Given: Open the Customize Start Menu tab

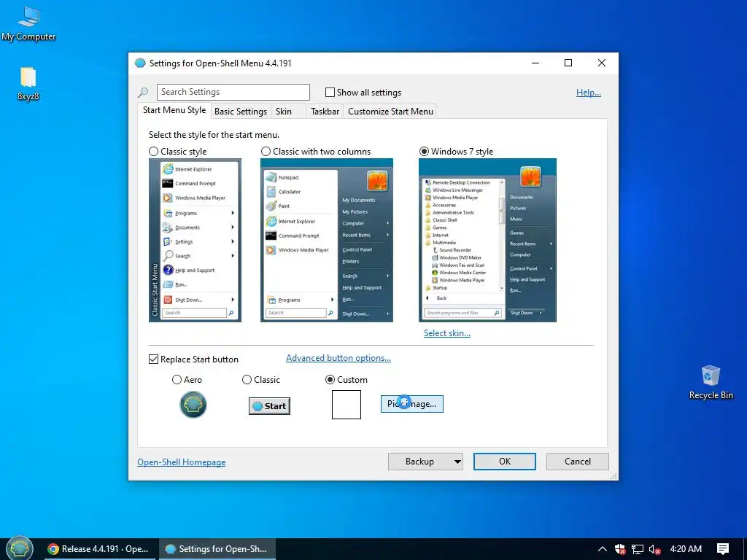Looking at the screenshot, I should pos(391,112).
